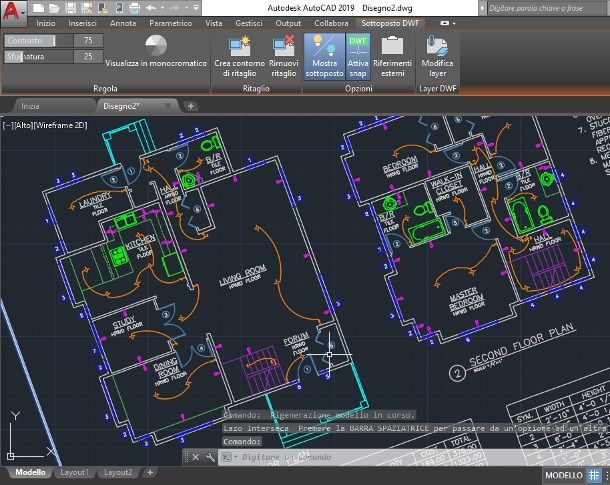
Task: Expand Quick Access Toolbar customize menu
Action: pos(196,7)
